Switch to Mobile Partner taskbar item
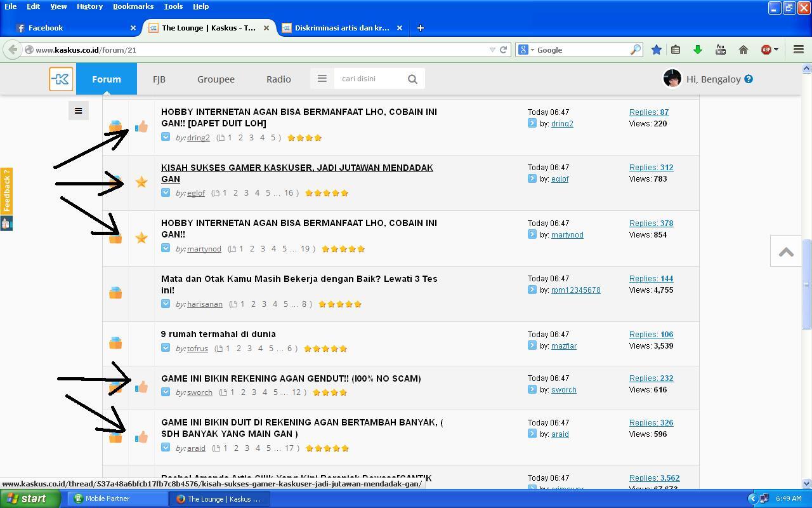812x508 pixels. point(117,498)
